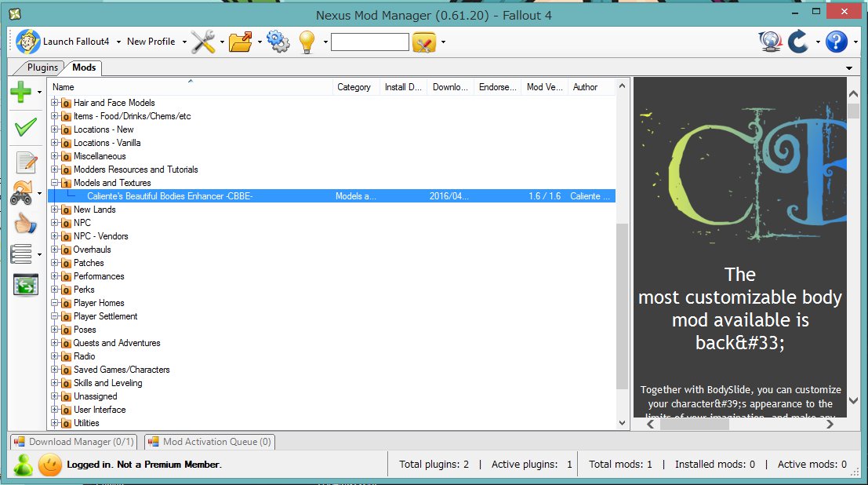
Task: Click the refresh updates arrow icon
Action: coord(798,42)
